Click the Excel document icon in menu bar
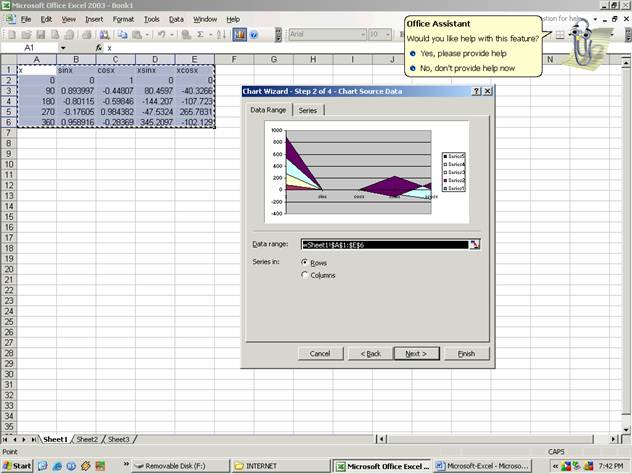632x474 pixels. pyautogui.click(x=10, y=19)
